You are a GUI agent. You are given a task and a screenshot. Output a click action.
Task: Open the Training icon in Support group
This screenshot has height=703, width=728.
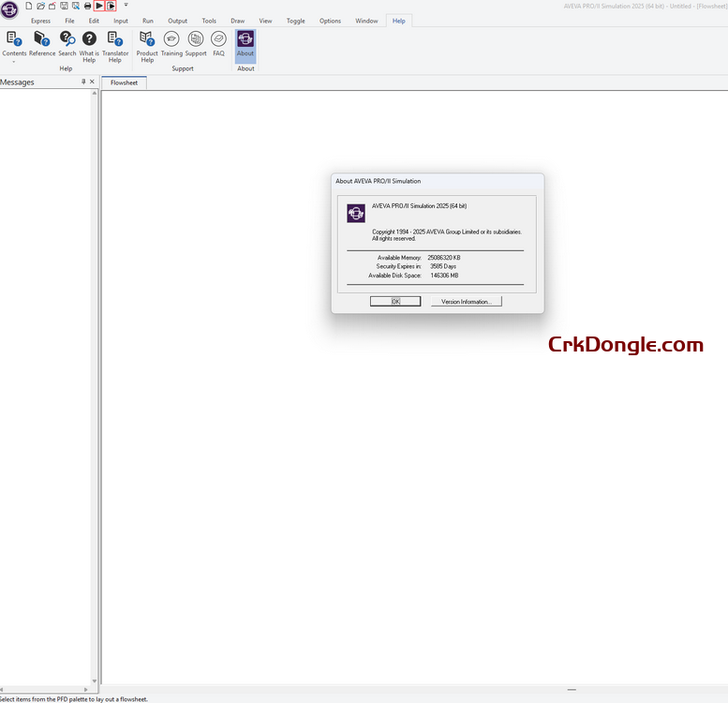pos(171,40)
